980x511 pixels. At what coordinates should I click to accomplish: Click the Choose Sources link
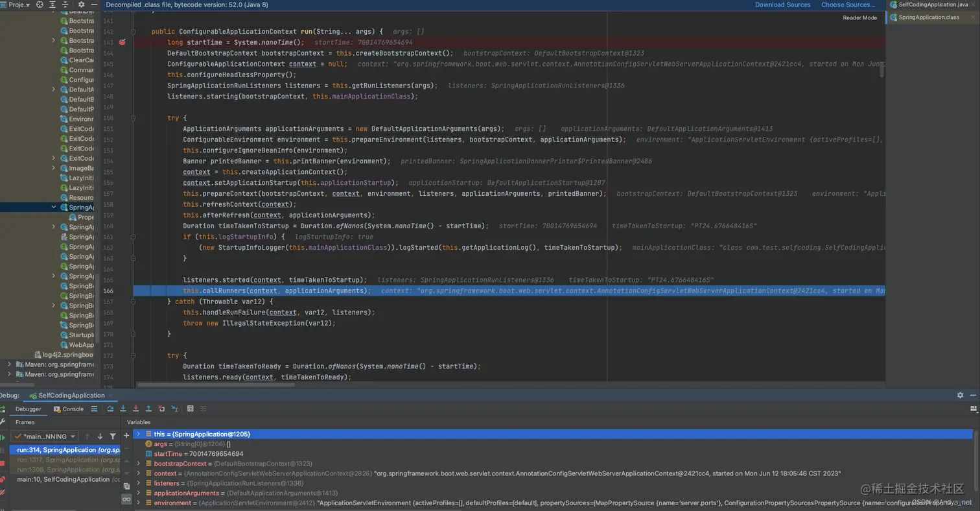point(848,5)
